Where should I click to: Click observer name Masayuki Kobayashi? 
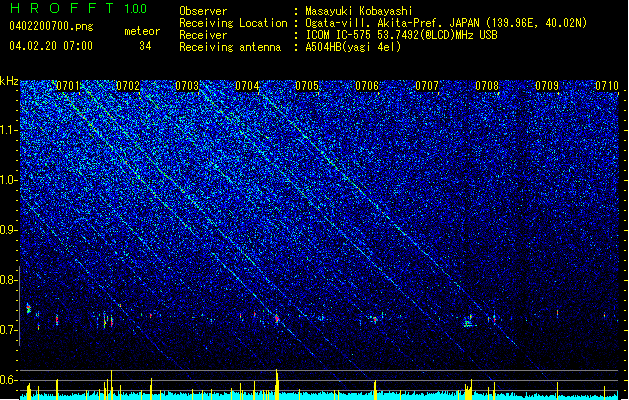pyautogui.click(x=359, y=11)
